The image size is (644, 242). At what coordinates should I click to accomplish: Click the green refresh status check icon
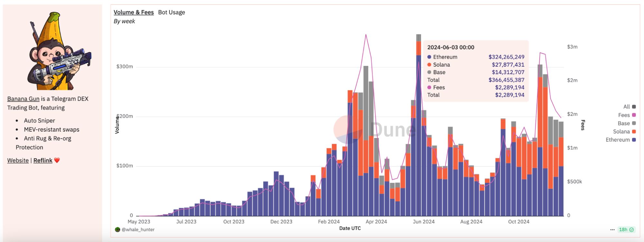[631, 230]
